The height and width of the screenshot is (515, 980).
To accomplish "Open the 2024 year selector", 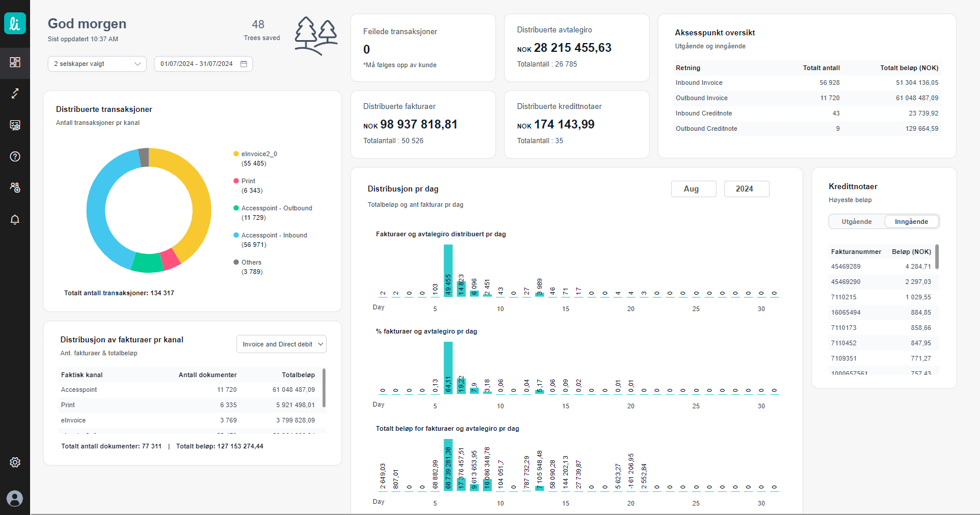I will click(x=746, y=189).
